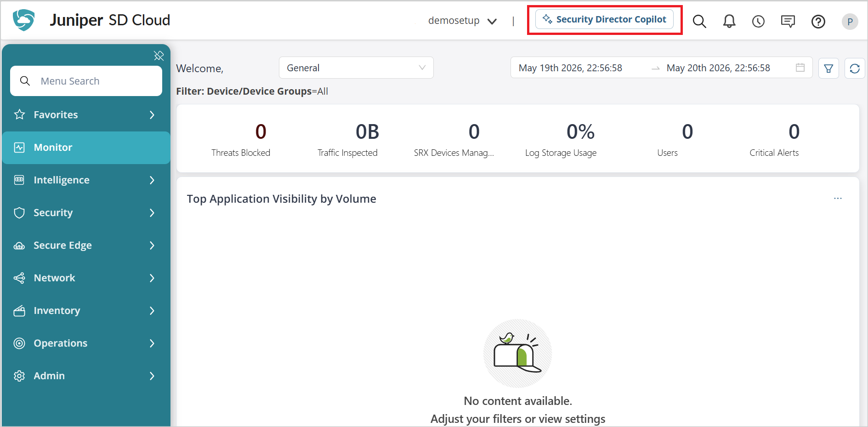868x427 pixels.
Task: Refresh the dashboard data
Action: 855,68
